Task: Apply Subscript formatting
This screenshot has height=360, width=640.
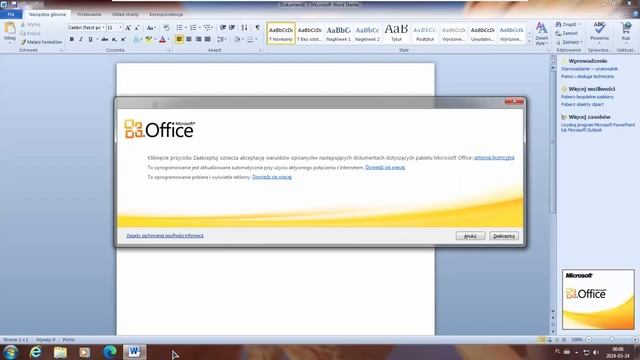Action: point(114,39)
